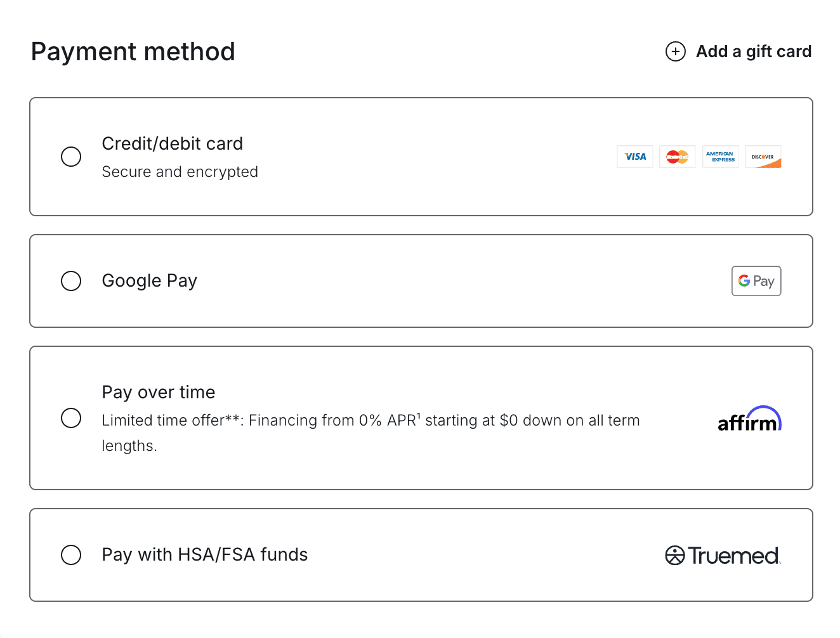The height and width of the screenshot is (638, 840).
Task: Click the plus circle gift card icon
Action: pyautogui.click(x=675, y=51)
